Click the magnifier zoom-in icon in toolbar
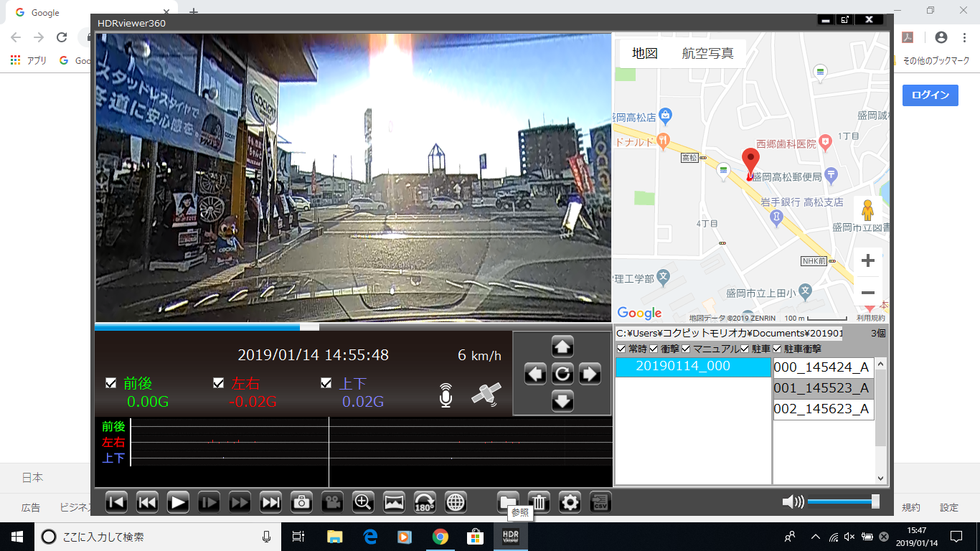The height and width of the screenshot is (551, 980). point(363,502)
